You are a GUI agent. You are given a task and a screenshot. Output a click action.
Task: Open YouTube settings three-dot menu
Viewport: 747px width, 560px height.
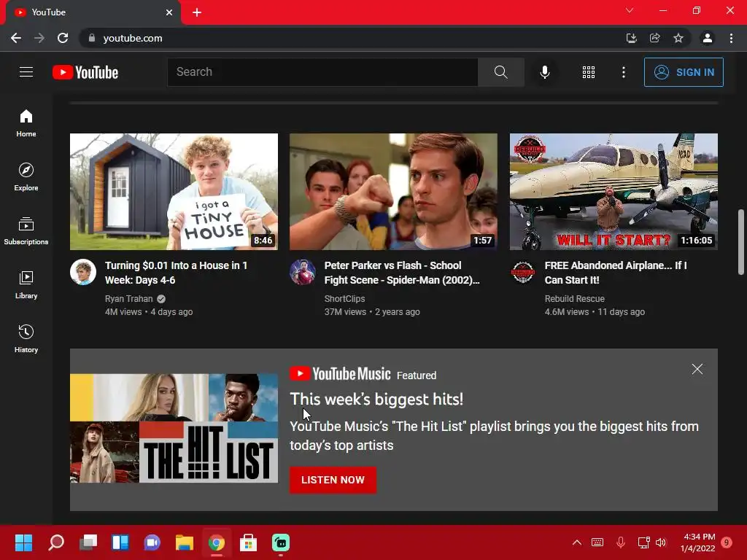coord(624,72)
